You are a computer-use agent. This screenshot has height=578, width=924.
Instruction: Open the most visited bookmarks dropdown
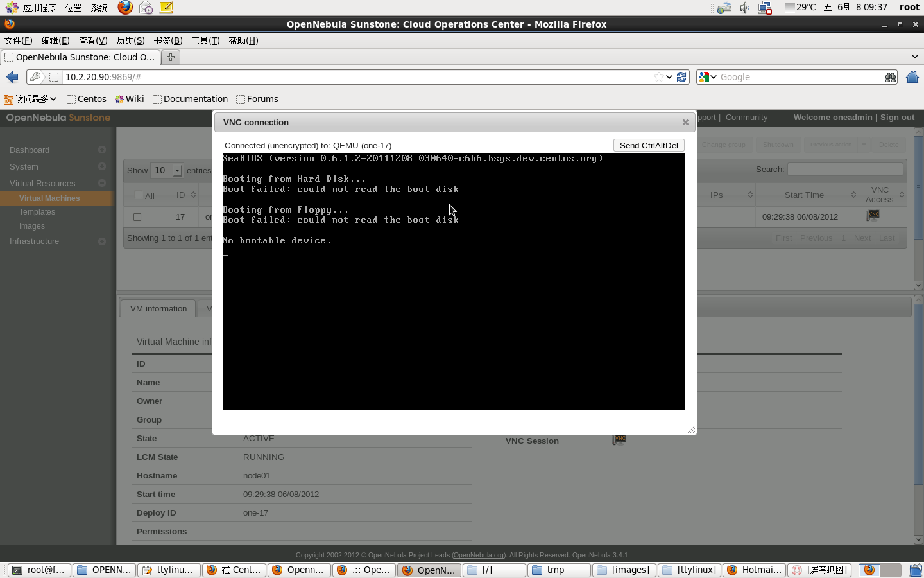point(30,99)
